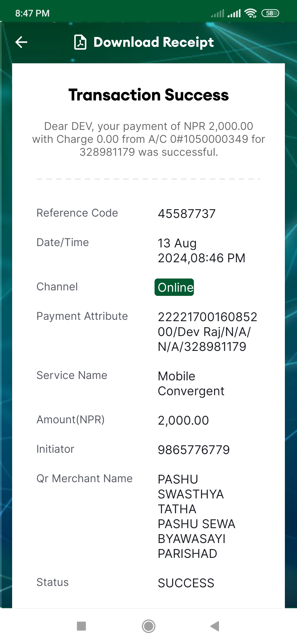Image resolution: width=297 pixels, height=644 pixels.
Task: Select the amount value 2,000.00
Action: click(x=183, y=421)
